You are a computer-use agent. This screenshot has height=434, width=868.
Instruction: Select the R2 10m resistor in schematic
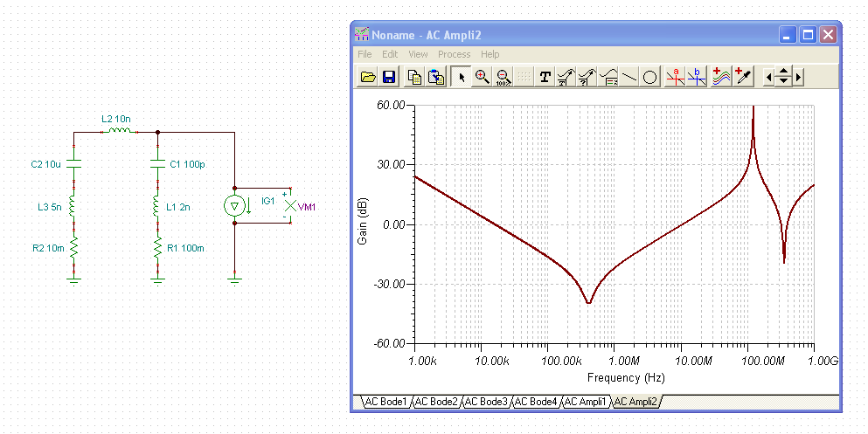(x=73, y=248)
